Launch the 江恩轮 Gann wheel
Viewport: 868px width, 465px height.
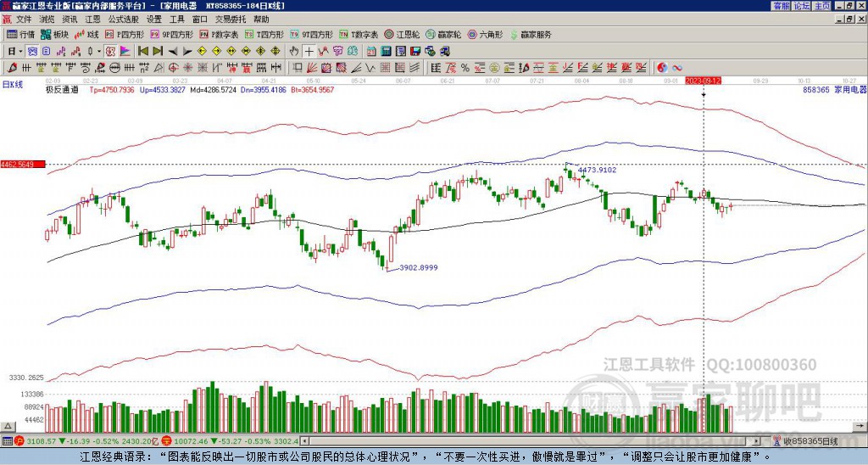tap(402, 34)
